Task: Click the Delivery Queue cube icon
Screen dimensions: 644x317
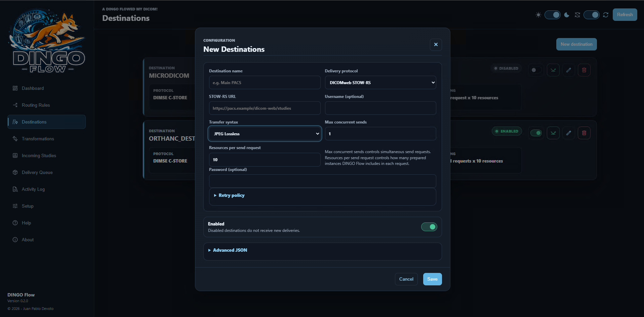Action: coord(15,172)
